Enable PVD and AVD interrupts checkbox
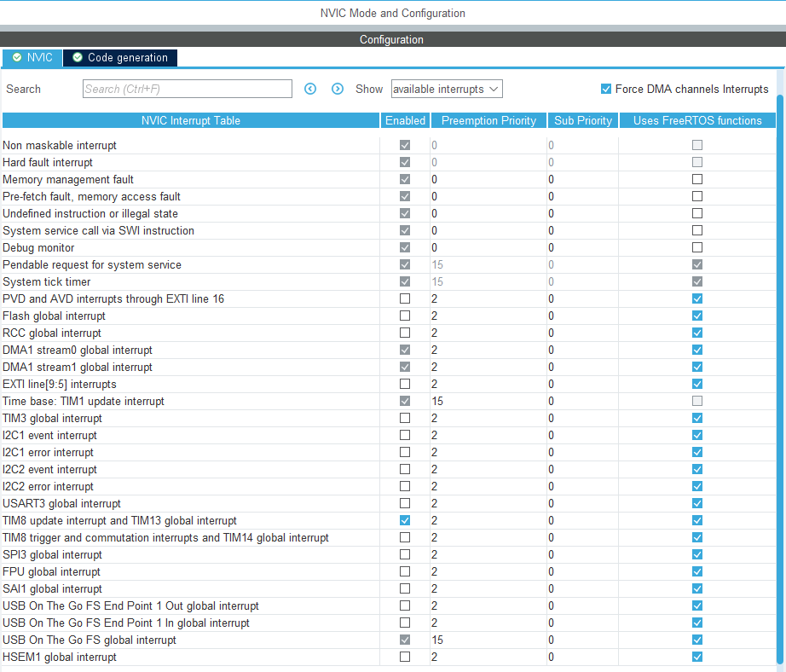The height and width of the screenshot is (672, 786). (x=405, y=298)
